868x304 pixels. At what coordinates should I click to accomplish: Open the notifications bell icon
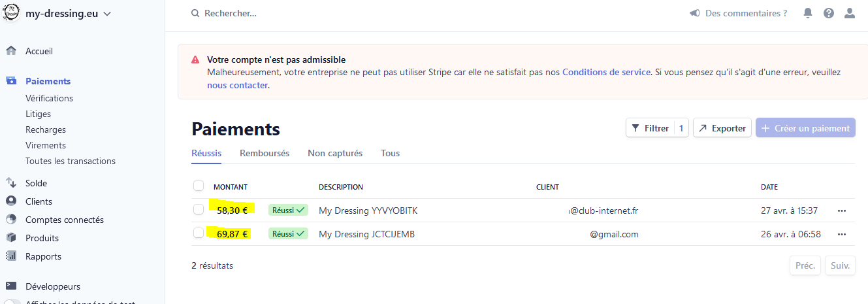pos(808,13)
